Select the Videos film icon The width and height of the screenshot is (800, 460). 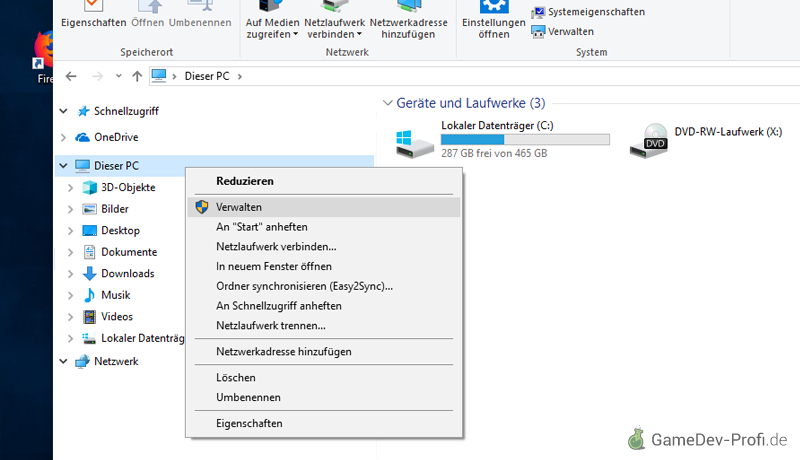(x=89, y=317)
